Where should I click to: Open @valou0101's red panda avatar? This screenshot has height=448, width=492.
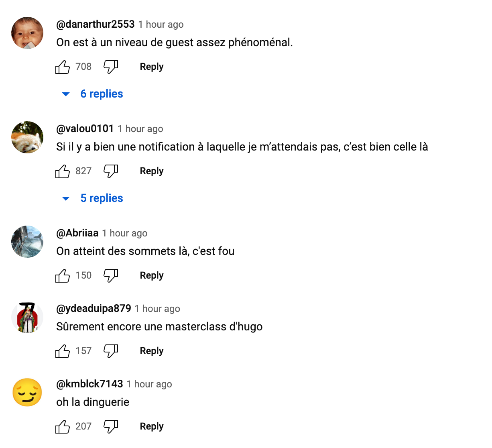[x=27, y=137]
